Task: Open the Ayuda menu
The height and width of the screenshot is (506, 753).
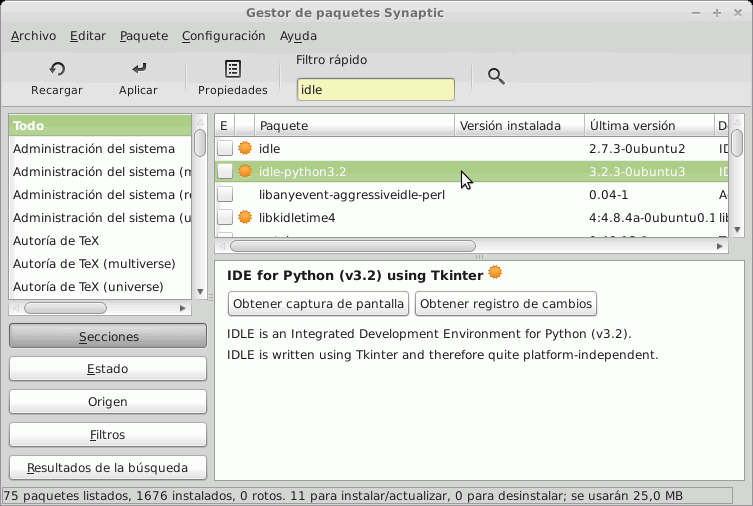Action: click(298, 36)
